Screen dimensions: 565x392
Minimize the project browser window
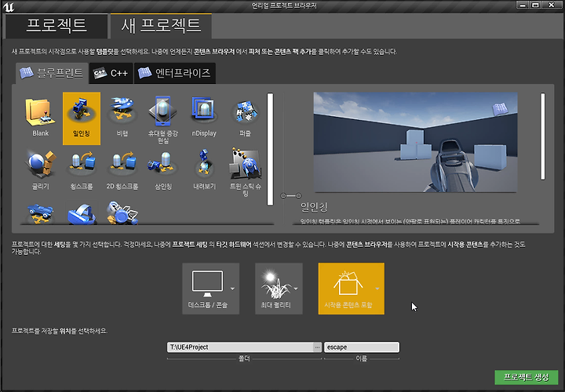(x=523, y=5)
